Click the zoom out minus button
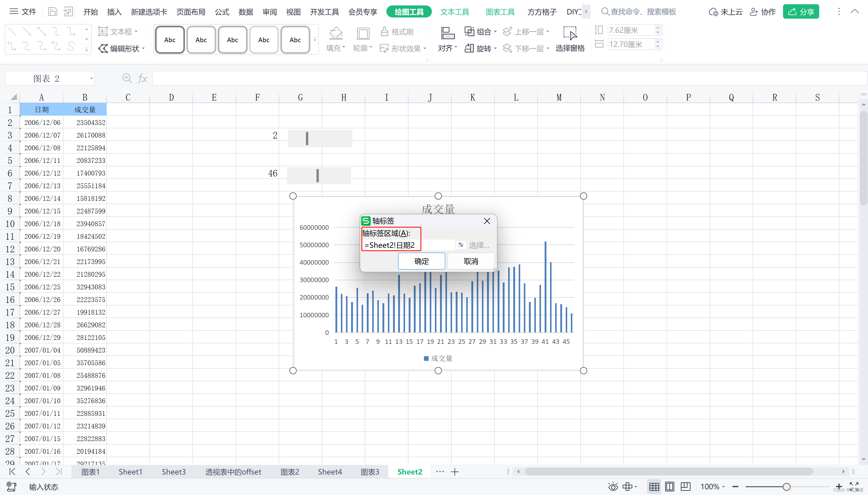 [735, 487]
